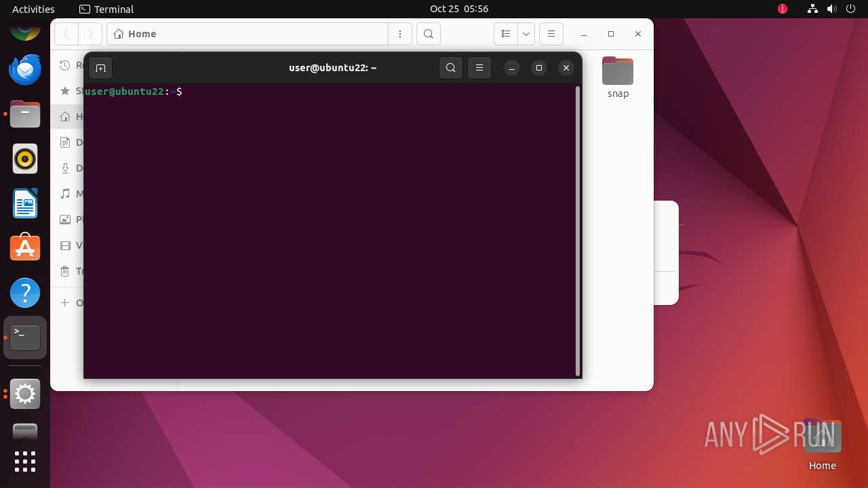
Task: Switch Files to list view
Action: [x=505, y=34]
